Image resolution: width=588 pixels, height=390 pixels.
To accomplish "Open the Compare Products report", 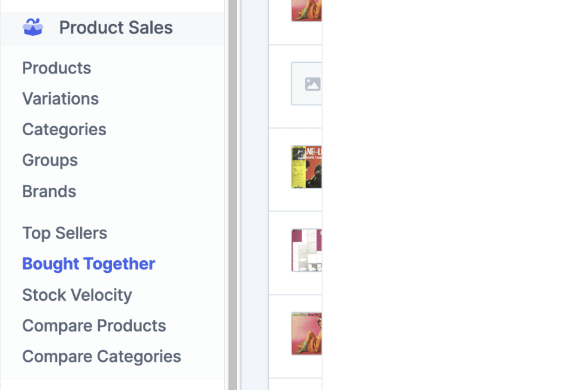I will click(x=93, y=326).
